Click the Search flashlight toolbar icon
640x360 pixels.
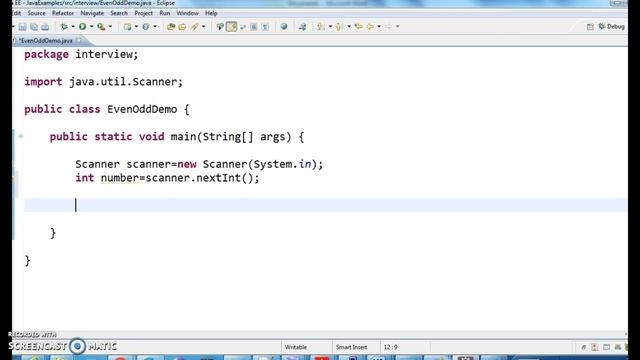[195, 27]
